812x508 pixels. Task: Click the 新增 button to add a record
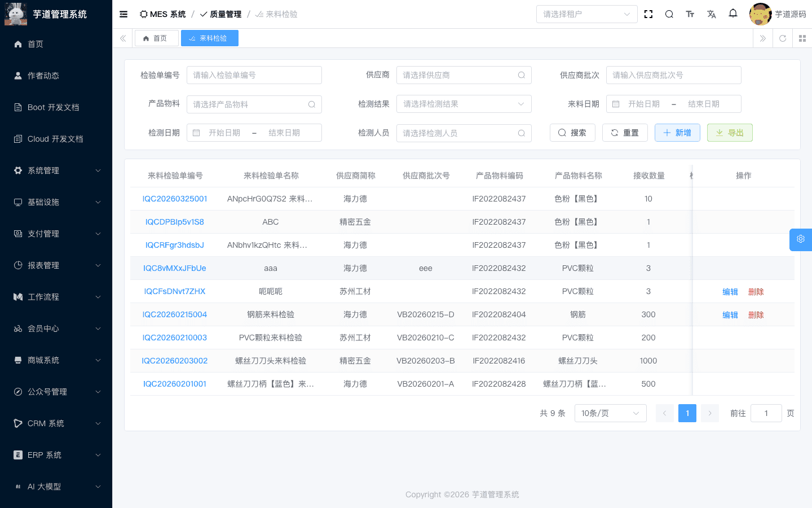point(677,132)
